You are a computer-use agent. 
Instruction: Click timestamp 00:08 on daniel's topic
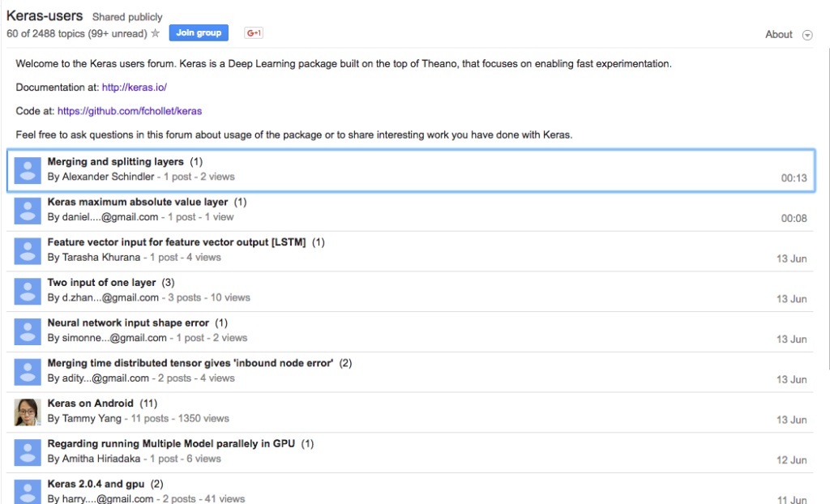click(x=794, y=218)
